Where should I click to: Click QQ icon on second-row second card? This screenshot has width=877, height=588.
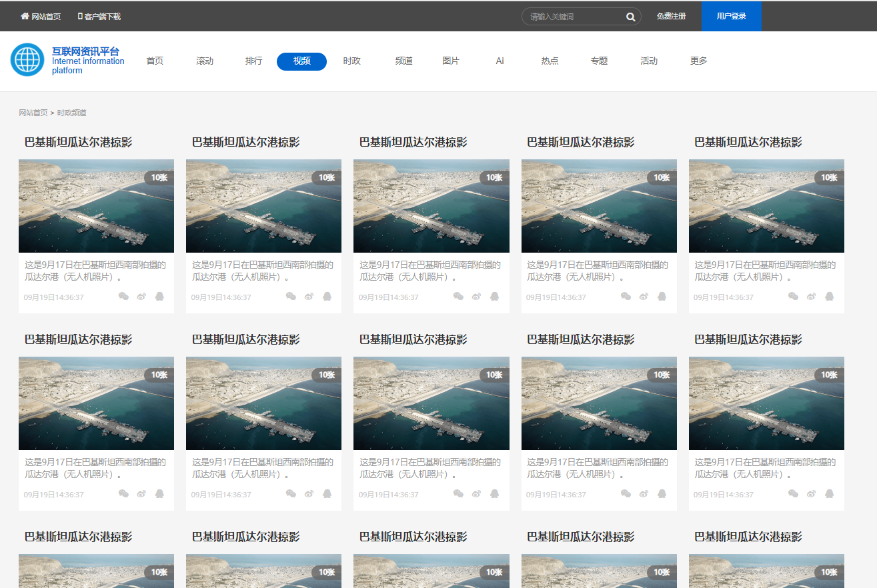tap(327, 494)
